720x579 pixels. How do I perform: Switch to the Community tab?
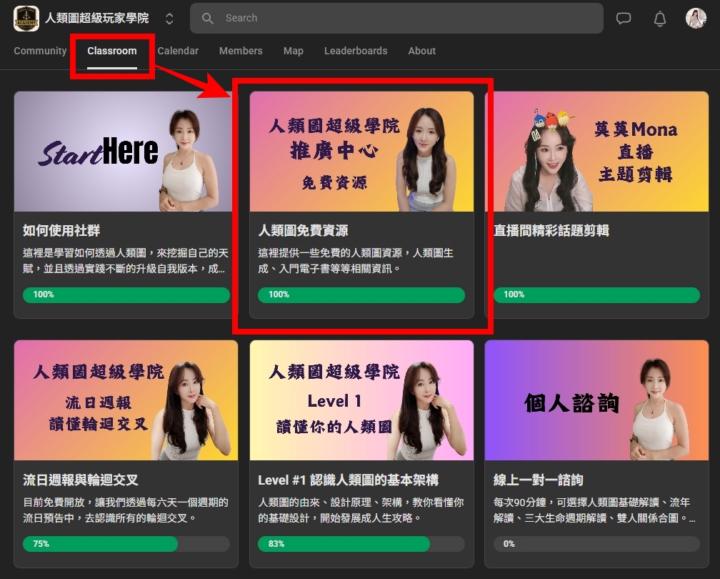40,51
